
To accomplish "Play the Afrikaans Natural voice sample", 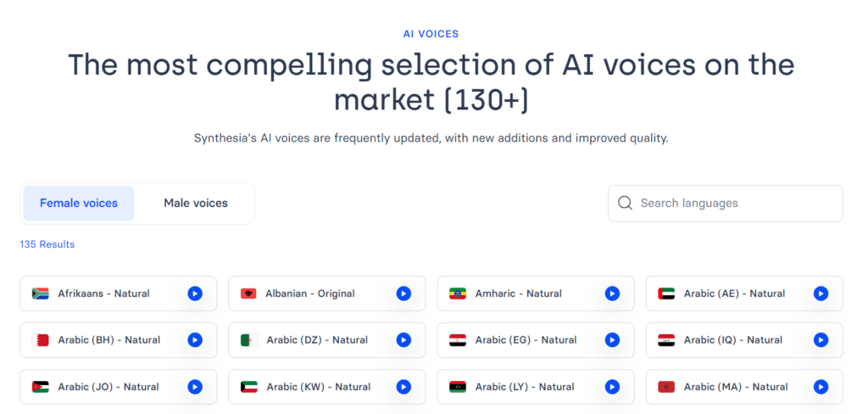I will coord(195,294).
